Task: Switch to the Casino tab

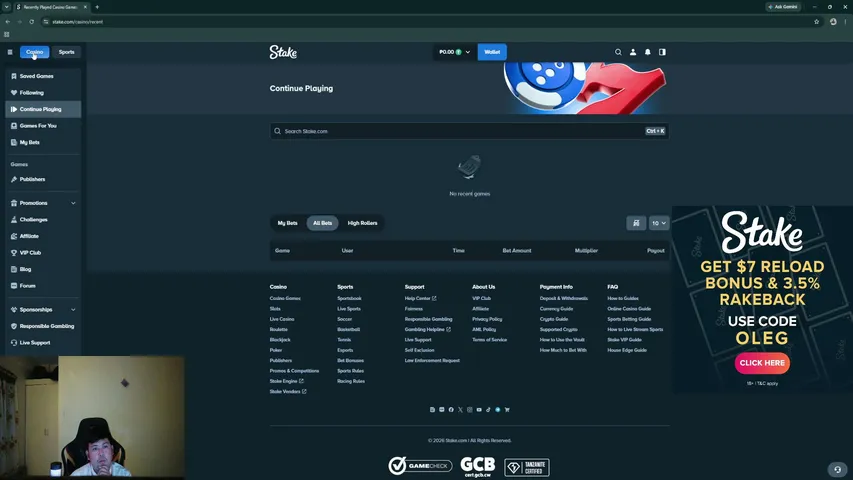Action: pyautogui.click(x=34, y=52)
